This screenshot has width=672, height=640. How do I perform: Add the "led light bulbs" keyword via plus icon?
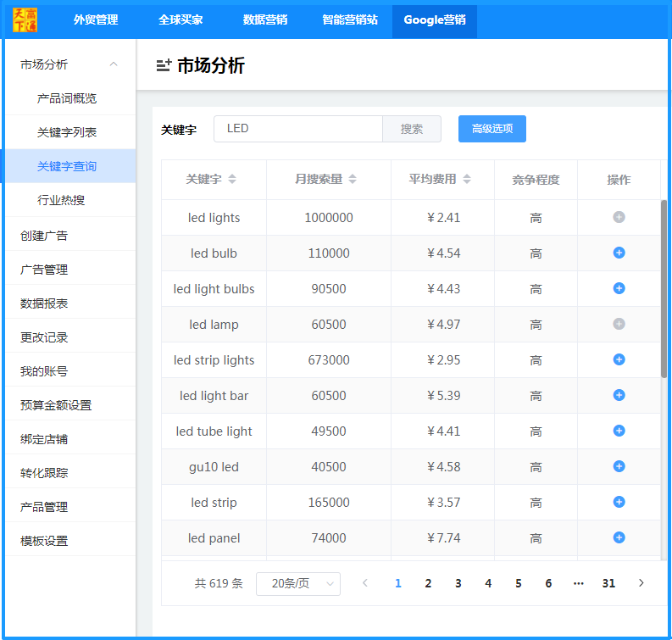pos(619,288)
